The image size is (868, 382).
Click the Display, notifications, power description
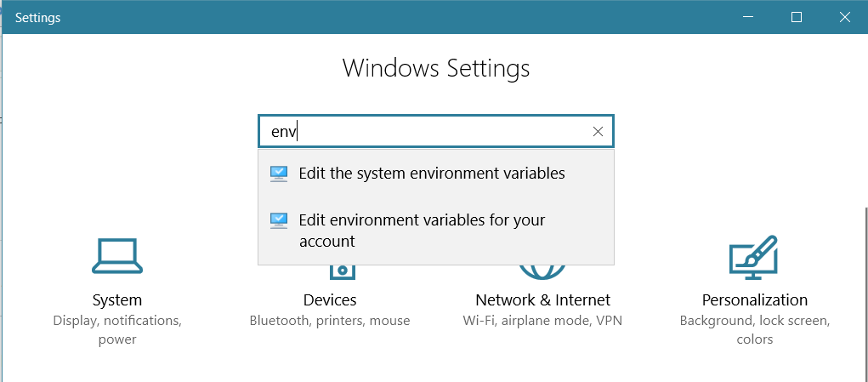(117, 330)
